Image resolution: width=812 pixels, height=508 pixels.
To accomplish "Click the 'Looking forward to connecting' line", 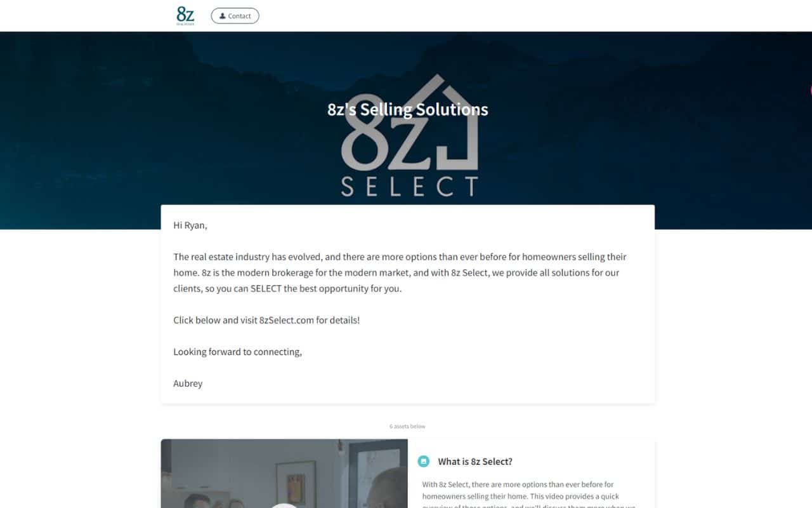I will pyautogui.click(x=237, y=352).
